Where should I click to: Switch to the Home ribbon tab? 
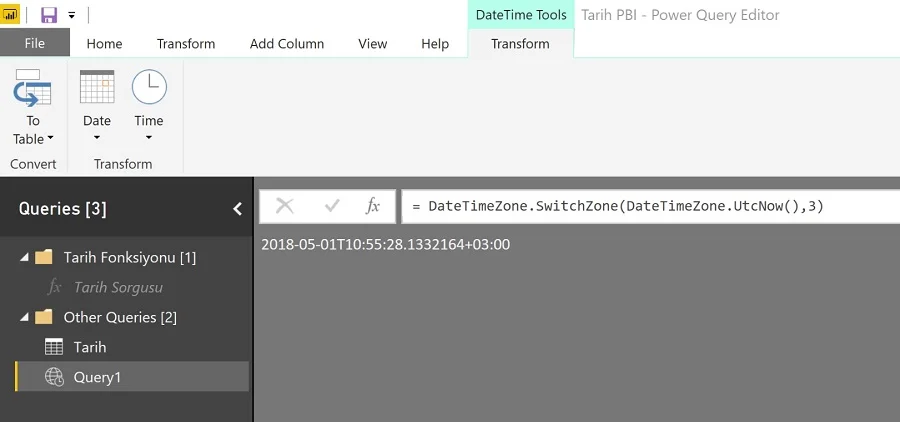(104, 43)
